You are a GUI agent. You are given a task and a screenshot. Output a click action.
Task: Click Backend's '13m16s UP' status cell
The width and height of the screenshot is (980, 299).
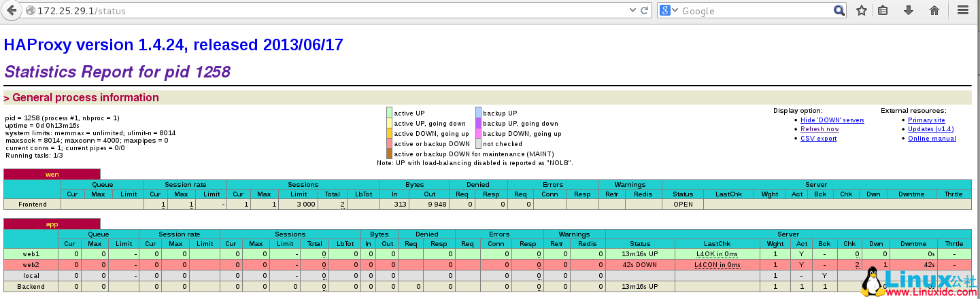pyautogui.click(x=640, y=286)
